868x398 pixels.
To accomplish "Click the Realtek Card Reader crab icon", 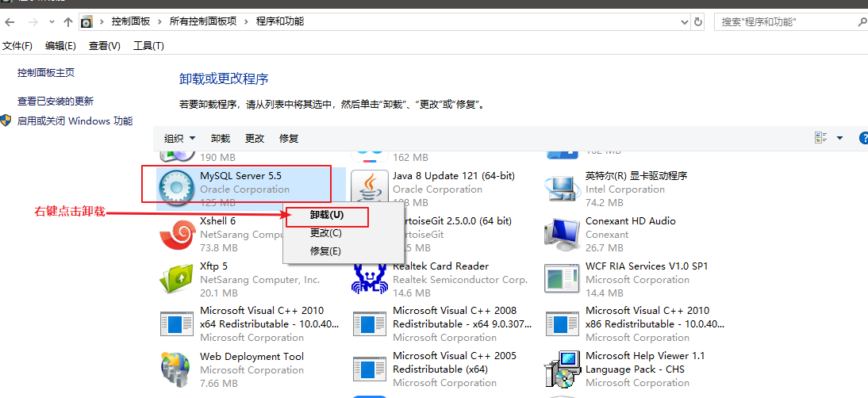I will [370, 279].
